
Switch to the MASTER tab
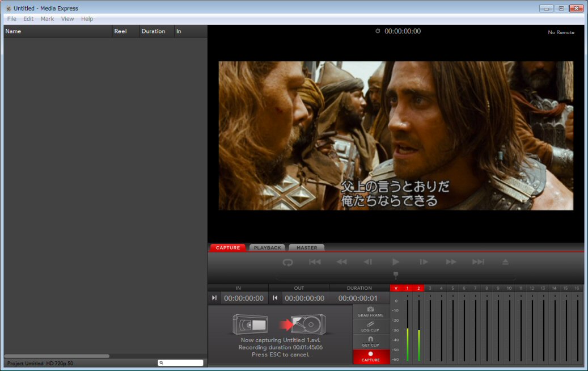point(307,247)
